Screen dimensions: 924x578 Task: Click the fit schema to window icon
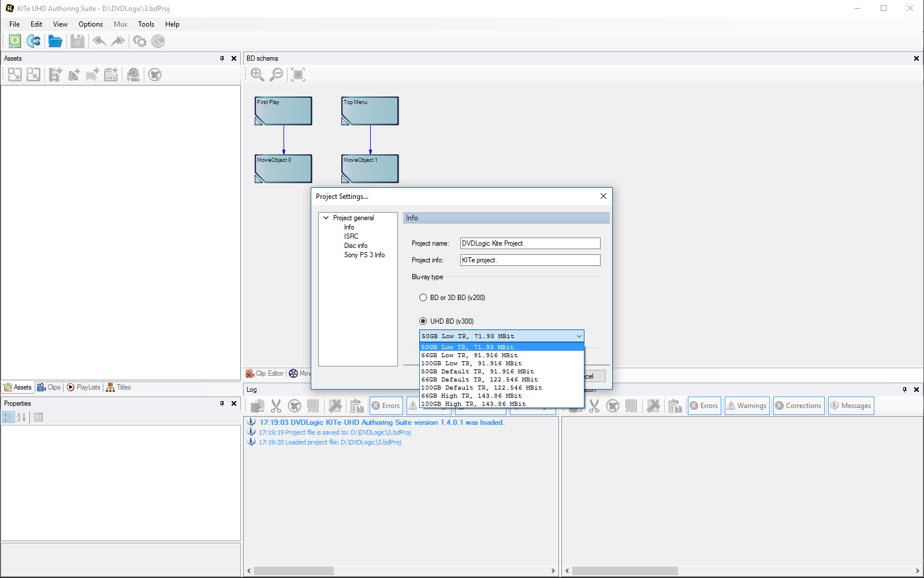tap(298, 75)
